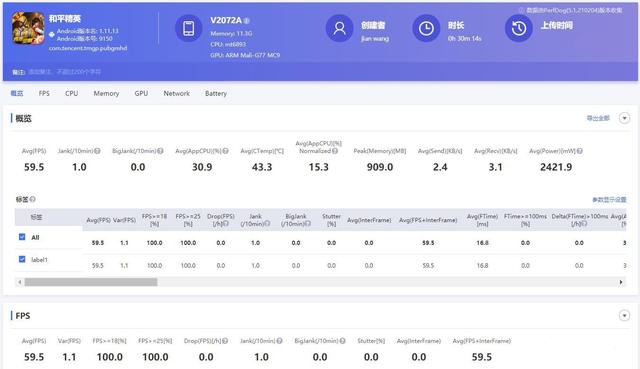Click help icon in Jank table column header

coord(267,224)
